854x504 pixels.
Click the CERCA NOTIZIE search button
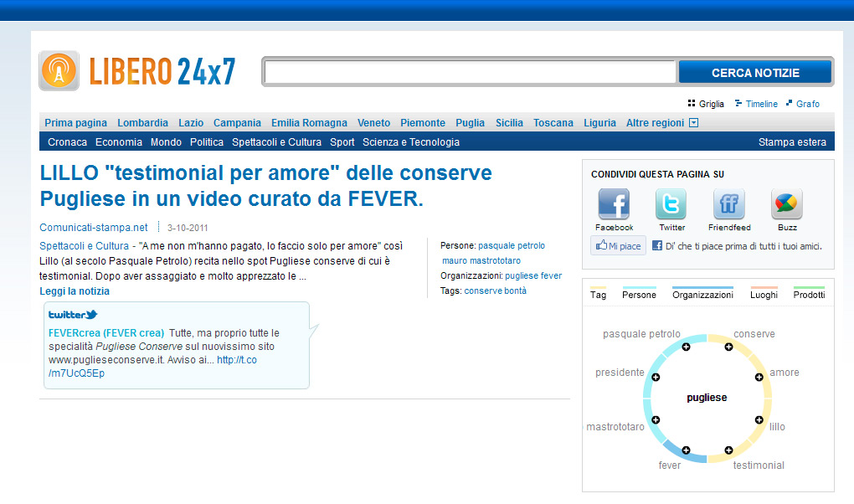point(755,73)
